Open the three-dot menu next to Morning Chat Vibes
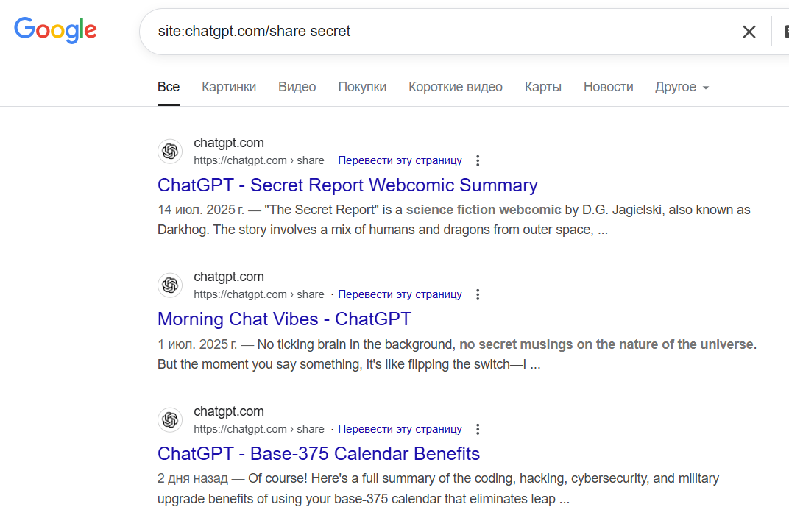This screenshot has width=789, height=532. (x=478, y=294)
